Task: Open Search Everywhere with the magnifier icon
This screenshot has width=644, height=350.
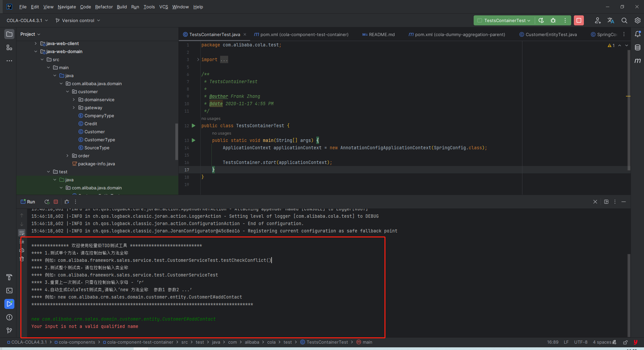Action: click(x=624, y=20)
